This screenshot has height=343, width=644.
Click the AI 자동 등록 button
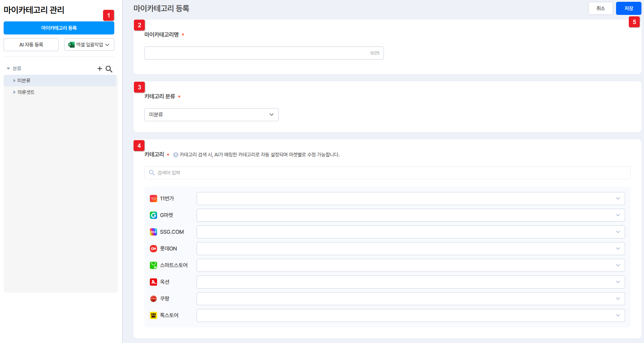[x=31, y=45]
